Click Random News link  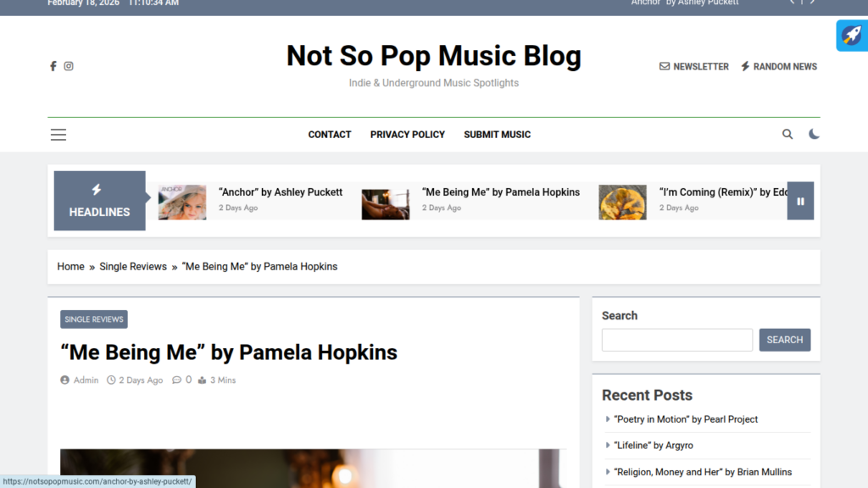(779, 66)
